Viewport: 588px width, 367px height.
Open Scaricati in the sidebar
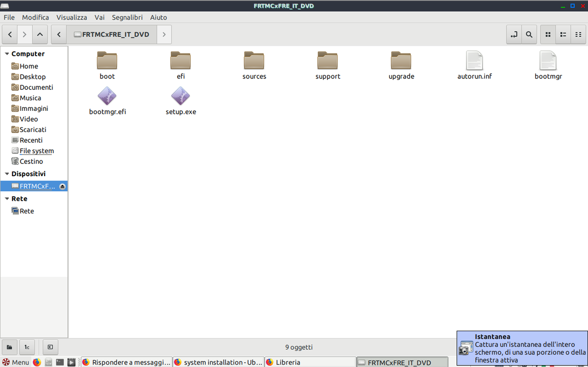tap(33, 130)
